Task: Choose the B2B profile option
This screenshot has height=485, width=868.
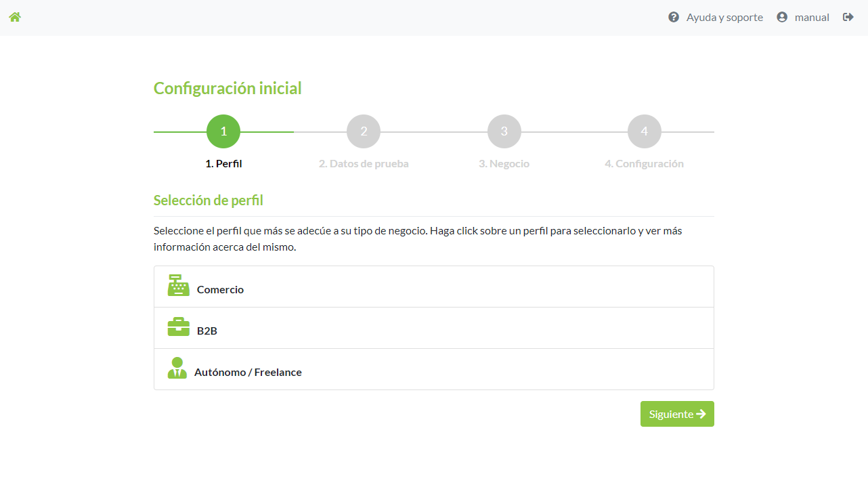Action: coord(433,329)
